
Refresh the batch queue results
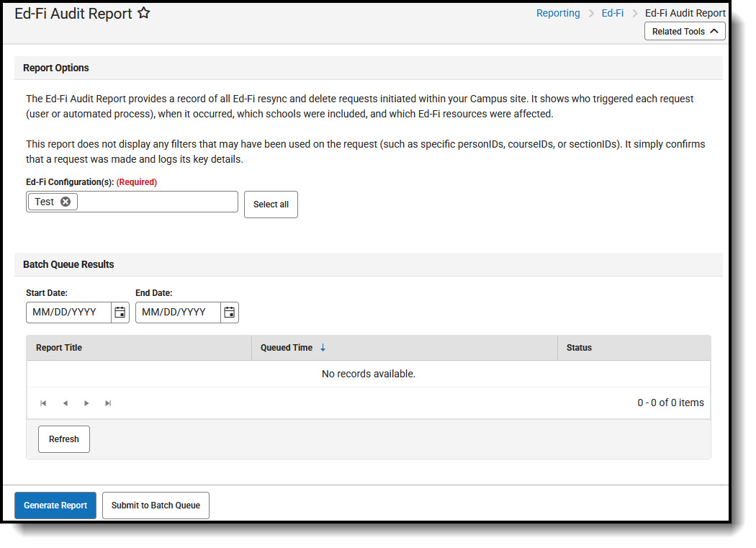click(x=63, y=439)
